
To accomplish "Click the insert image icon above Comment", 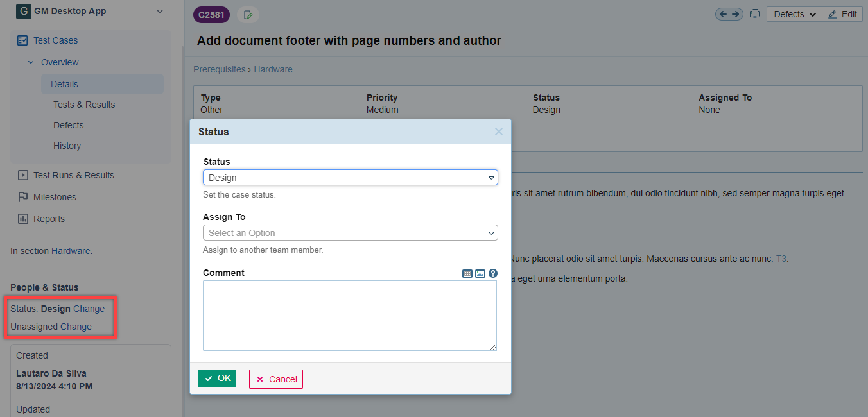I will tap(480, 273).
